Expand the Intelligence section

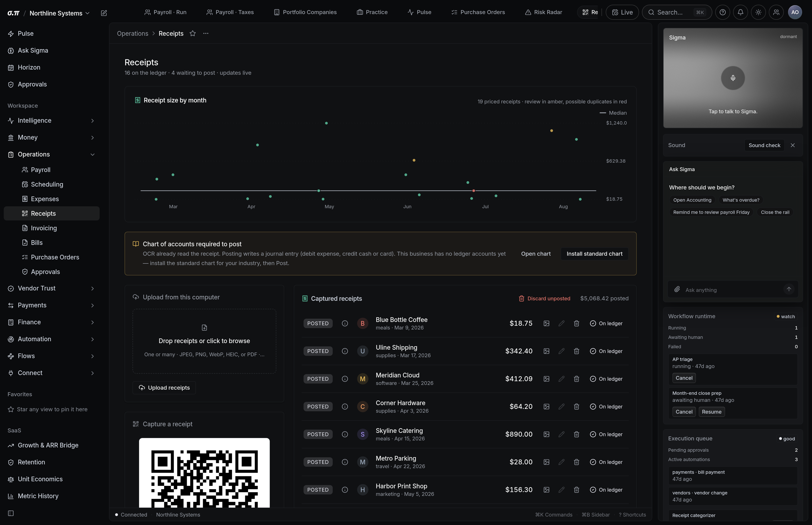51,121
